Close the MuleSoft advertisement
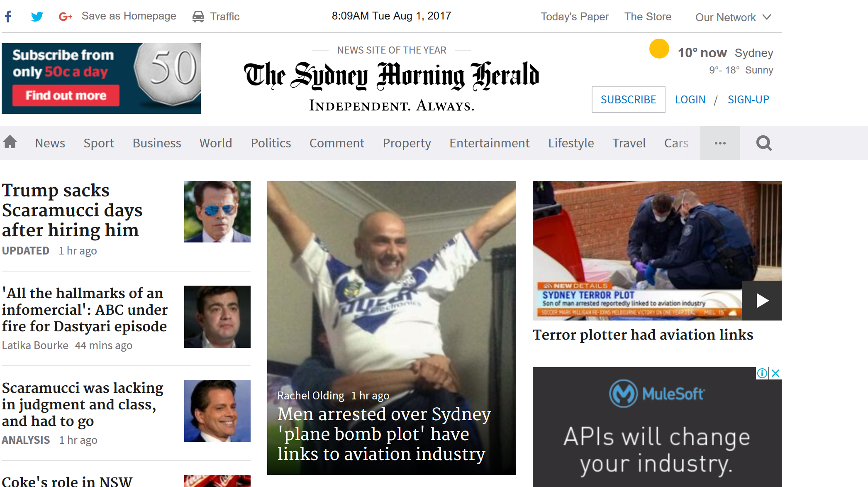The width and height of the screenshot is (868, 487). (x=775, y=373)
